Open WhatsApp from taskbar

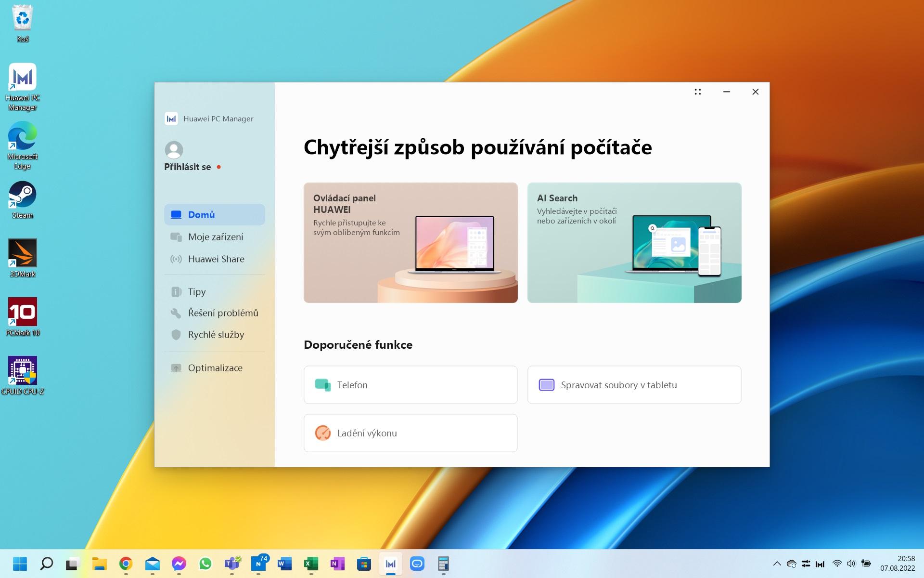(x=205, y=564)
